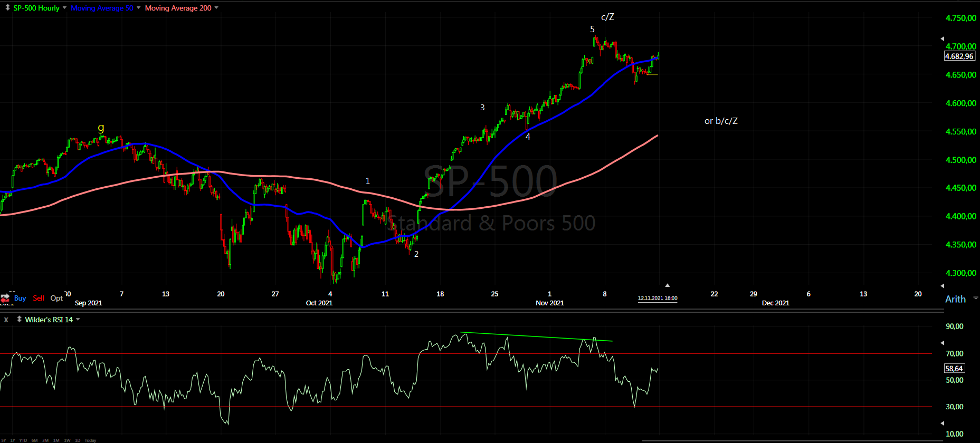Toggle the Arith scale mode

[955, 299]
